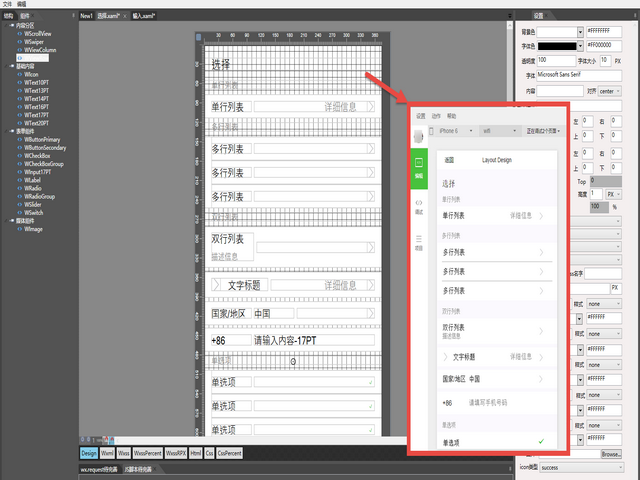Open the iPhone 6 device dropdown
The image size is (640, 480).
point(450,131)
